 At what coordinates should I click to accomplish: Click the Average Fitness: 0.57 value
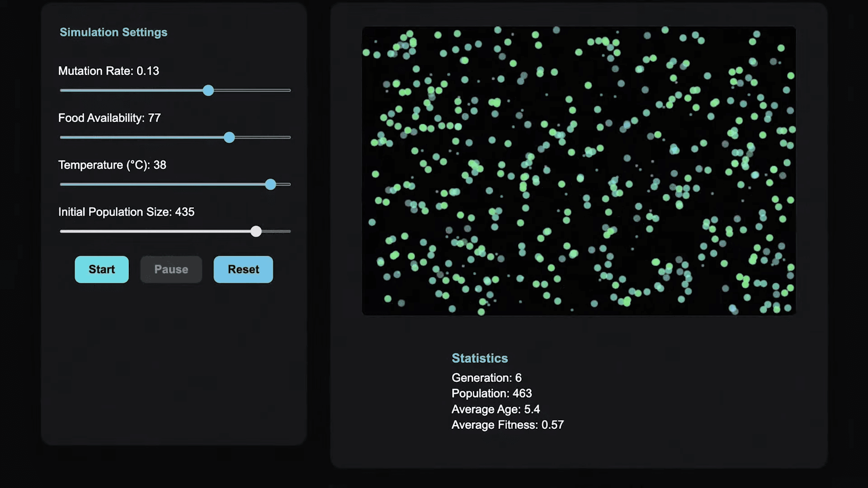[507, 425]
